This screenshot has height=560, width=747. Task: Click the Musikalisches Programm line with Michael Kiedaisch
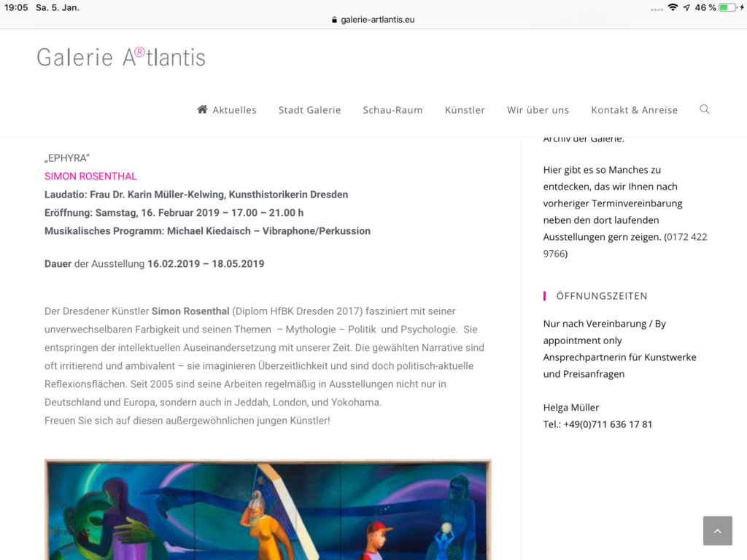click(207, 231)
